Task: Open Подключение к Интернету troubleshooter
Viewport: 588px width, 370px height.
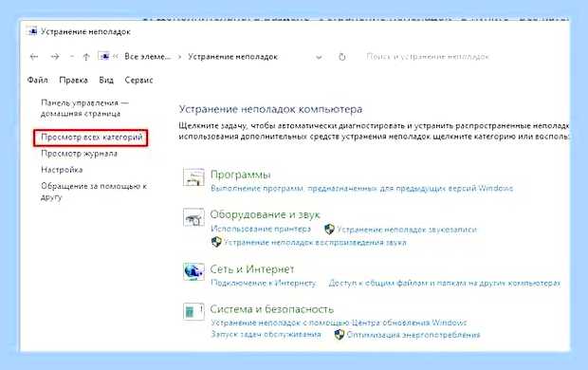Action: coord(264,283)
